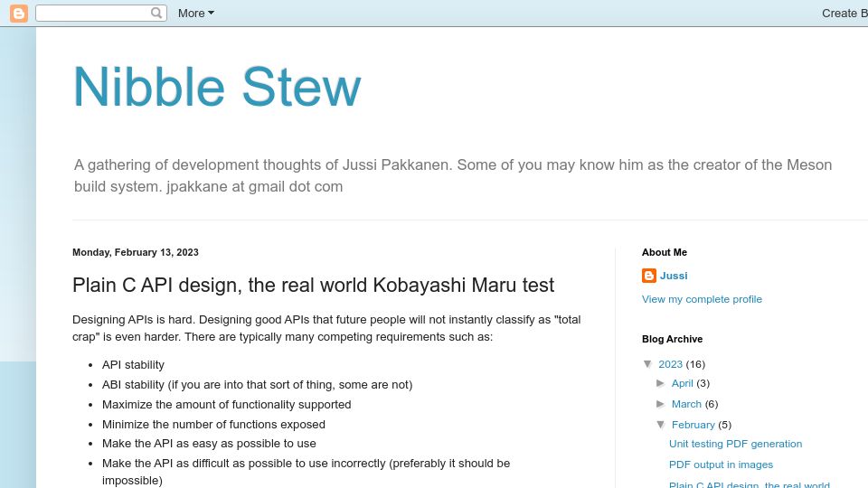
Task: Click the Blog Archive heading
Action: pyautogui.click(x=672, y=339)
